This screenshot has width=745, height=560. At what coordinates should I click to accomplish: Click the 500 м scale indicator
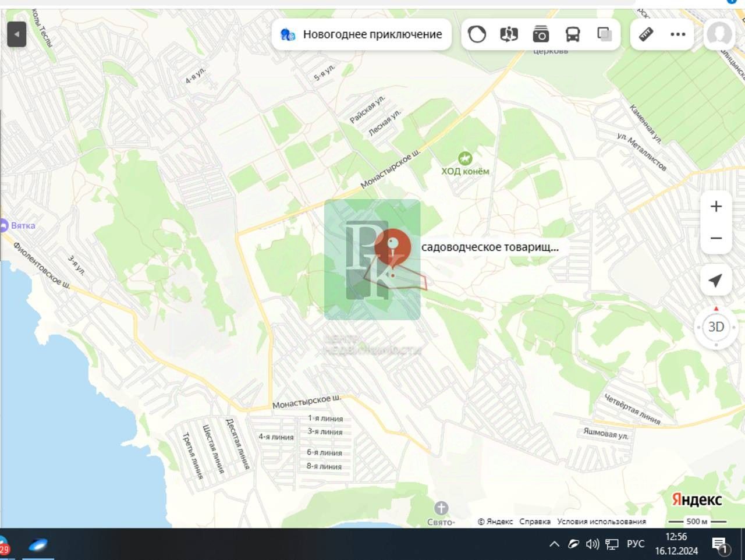click(697, 522)
